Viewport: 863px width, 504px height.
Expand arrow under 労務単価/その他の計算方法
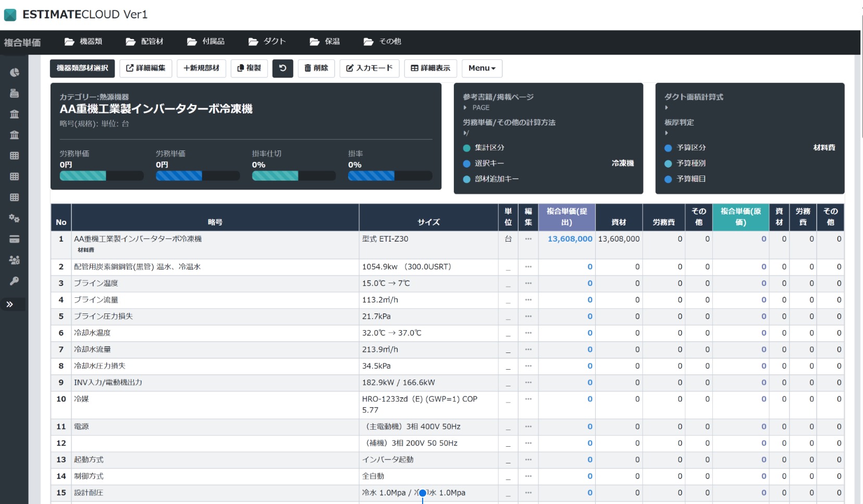tap(466, 133)
